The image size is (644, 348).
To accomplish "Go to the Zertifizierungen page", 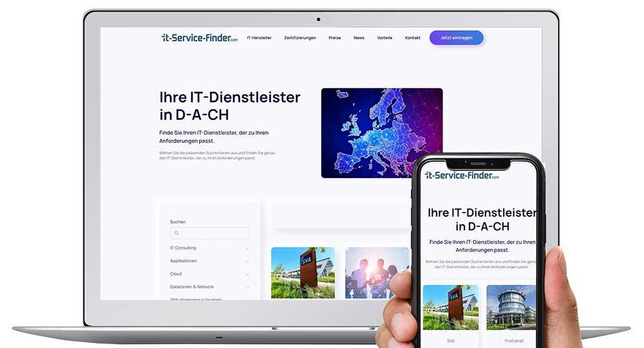I will (300, 38).
